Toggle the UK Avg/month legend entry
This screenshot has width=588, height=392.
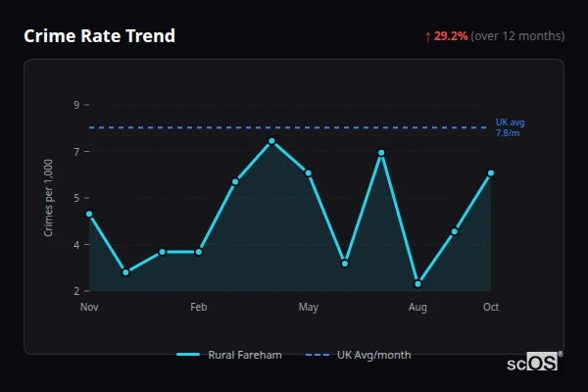[x=358, y=355]
